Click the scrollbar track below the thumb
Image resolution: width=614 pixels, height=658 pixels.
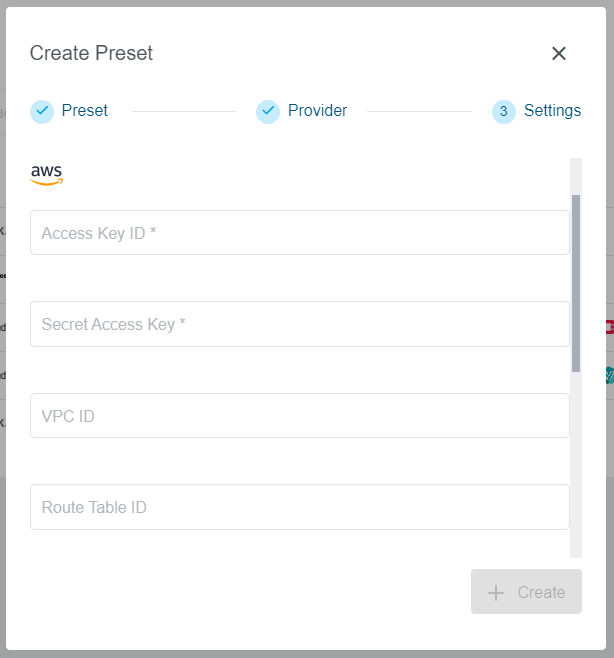[576, 460]
